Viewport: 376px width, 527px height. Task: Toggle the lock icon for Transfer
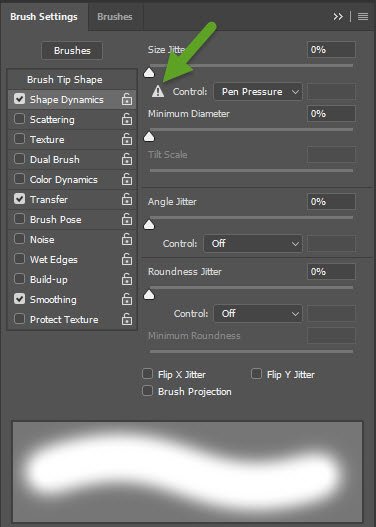[127, 199]
